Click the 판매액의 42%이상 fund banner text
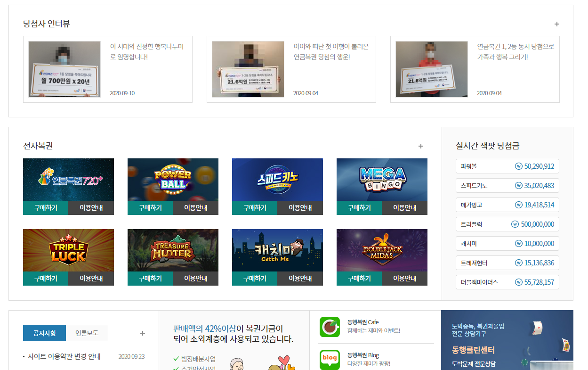Image resolution: width=588 pixels, height=370 pixels. [233, 334]
